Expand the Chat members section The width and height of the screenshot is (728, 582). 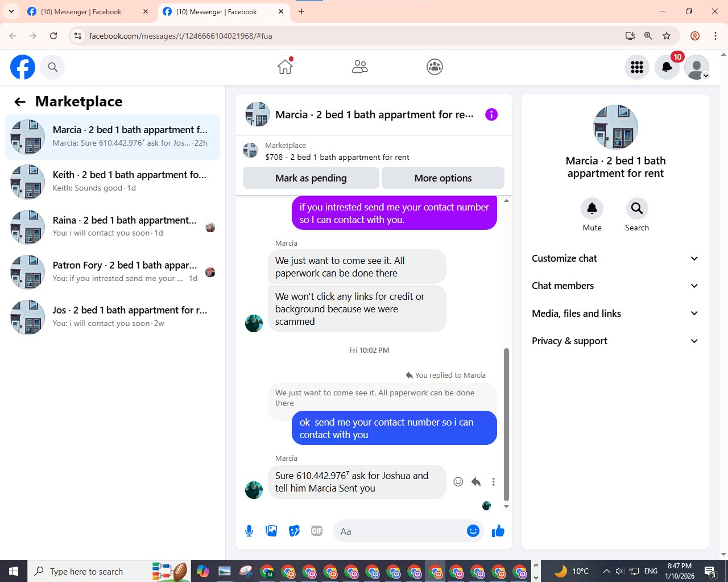615,286
